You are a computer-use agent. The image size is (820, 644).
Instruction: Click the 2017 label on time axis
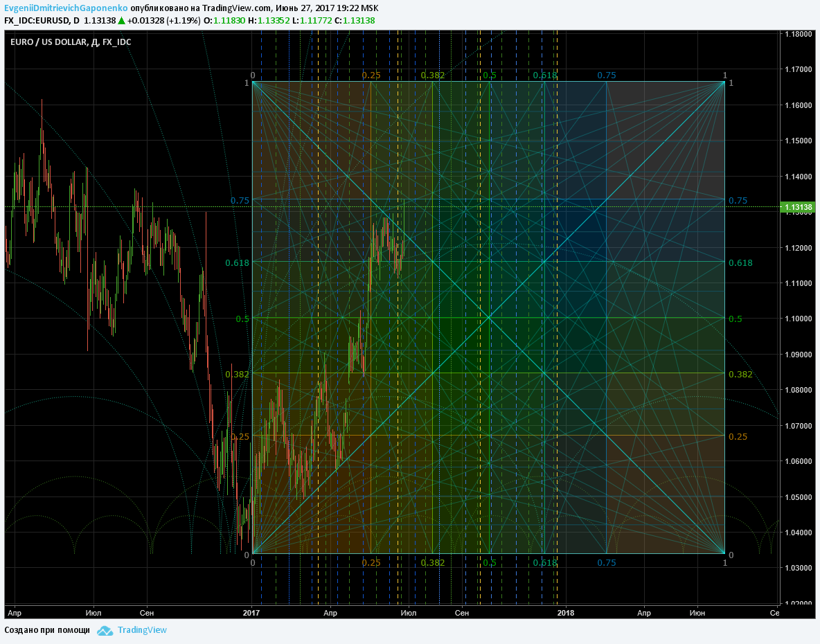pos(251,613)
